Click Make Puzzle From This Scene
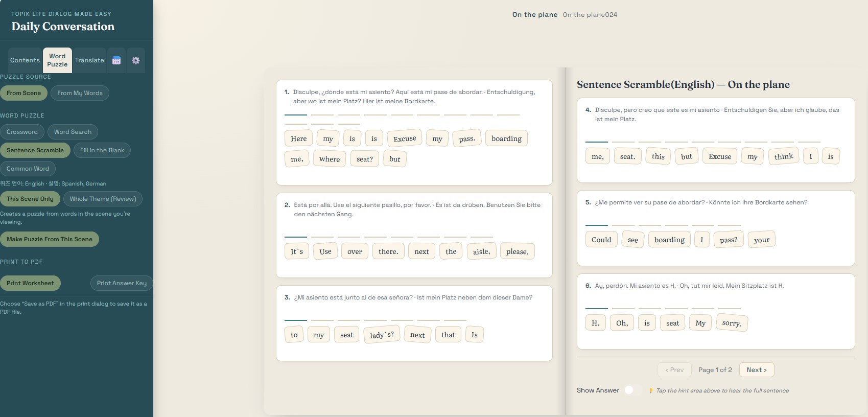The image size is (868, 417). pyautogui.click(x=50, y=239)
